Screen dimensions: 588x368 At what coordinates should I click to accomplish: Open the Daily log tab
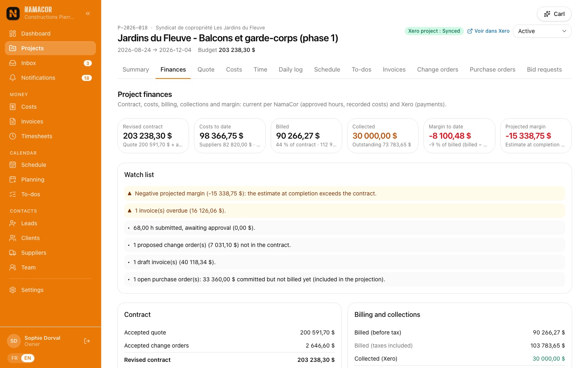tap(290, 70)
